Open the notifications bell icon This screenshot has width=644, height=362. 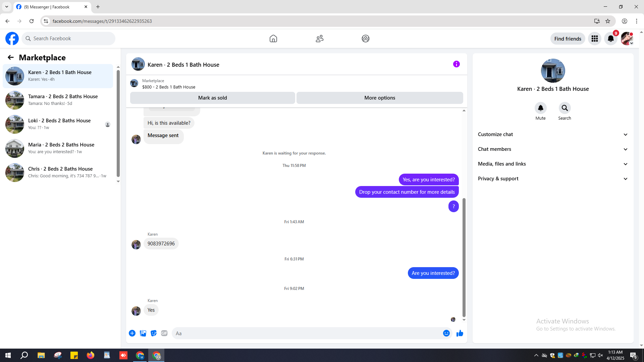(x=611, y=39)
